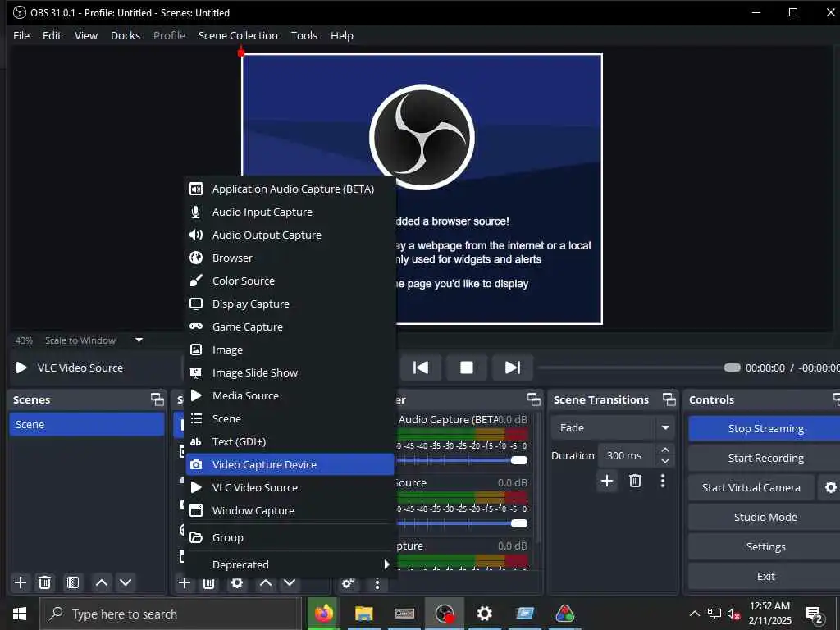This screenshot has height=630, width=840.
Task: Remove selected scene using Scenes trash icon
Action: tap(45, 582)
